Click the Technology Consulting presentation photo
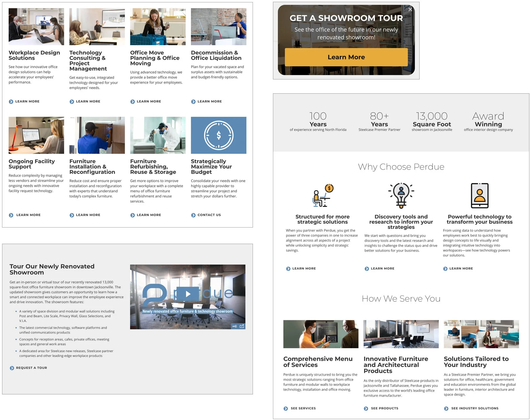Image resolution: width=530 pixels, height=420 pixels. [97, 26]
